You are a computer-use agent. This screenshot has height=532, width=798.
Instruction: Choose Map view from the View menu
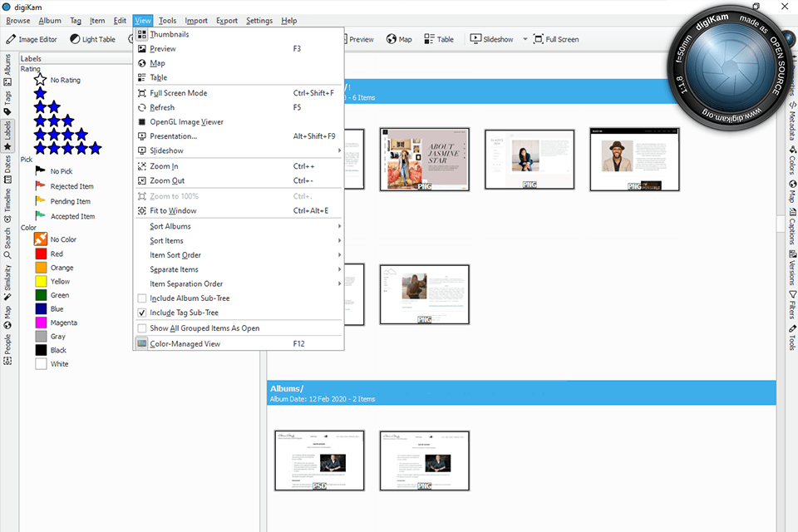tap(239, 63)
